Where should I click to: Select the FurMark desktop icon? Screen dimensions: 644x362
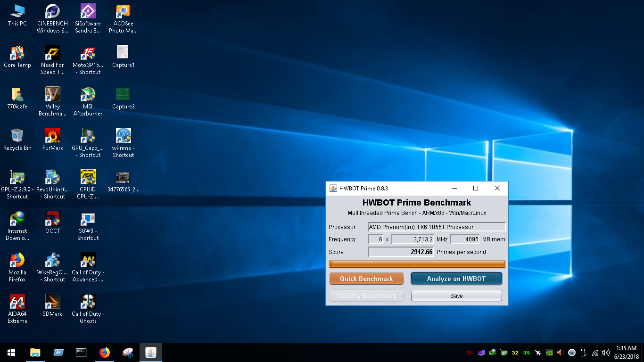[x=52, y=140]
